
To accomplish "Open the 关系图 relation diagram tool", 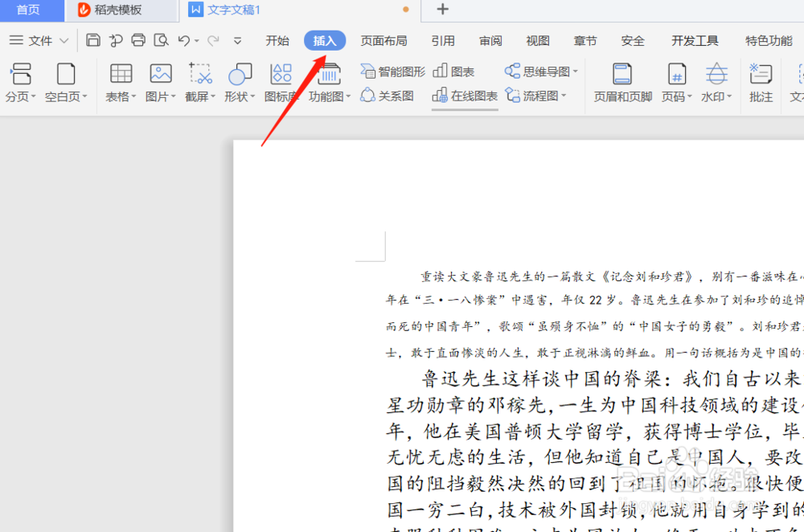I will [x=387, y=94].
